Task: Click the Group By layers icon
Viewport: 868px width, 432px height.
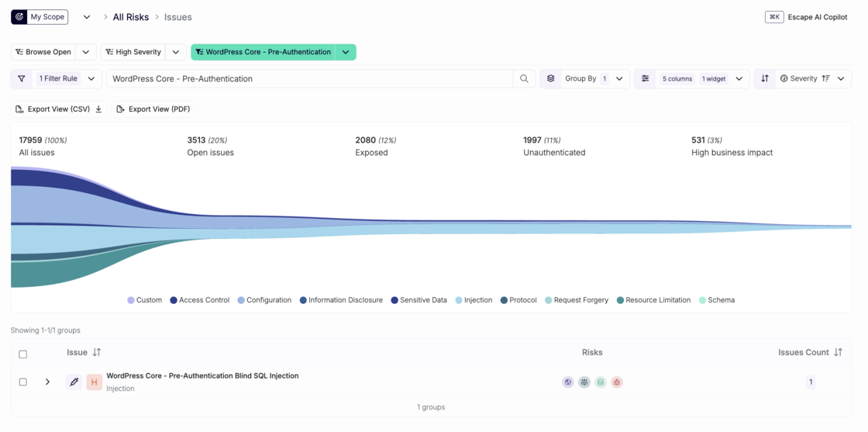Action: tap(550, 78)
